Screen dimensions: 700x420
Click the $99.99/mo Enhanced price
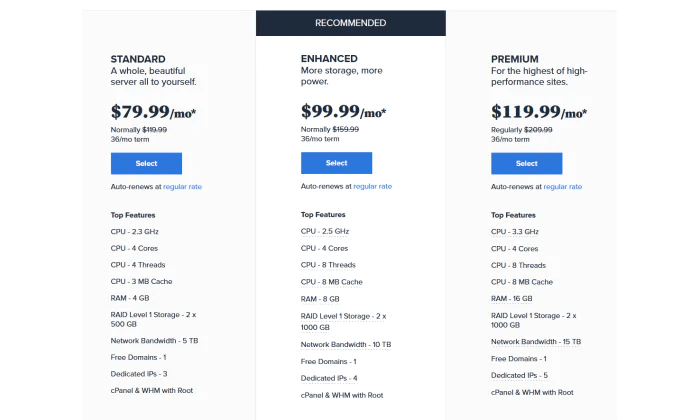[x=343, y=111]
